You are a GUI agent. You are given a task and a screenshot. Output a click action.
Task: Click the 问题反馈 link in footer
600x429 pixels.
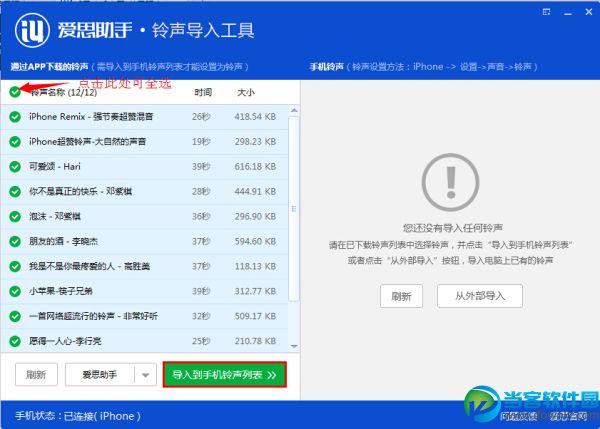pyautogui.click(x=519, y=416)
